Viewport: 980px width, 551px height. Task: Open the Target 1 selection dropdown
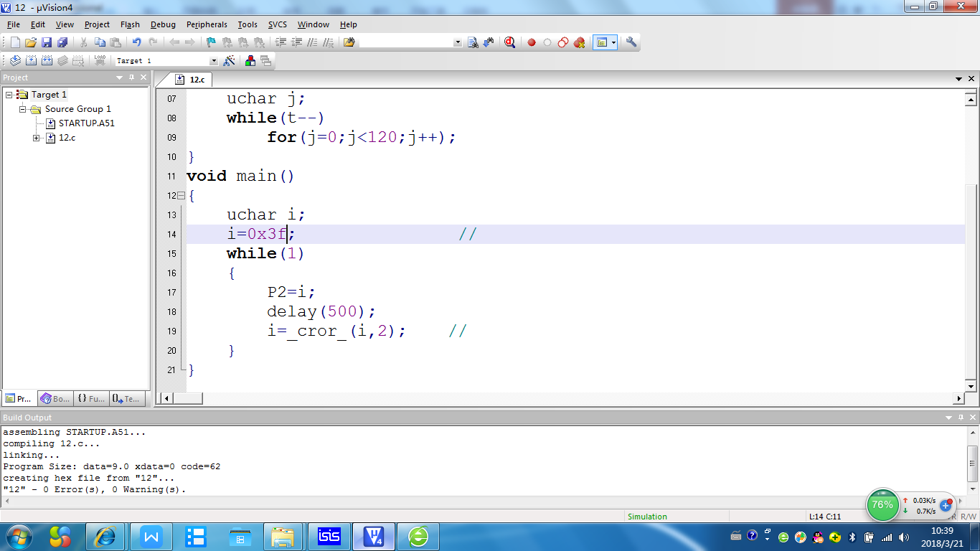point(213,61)
